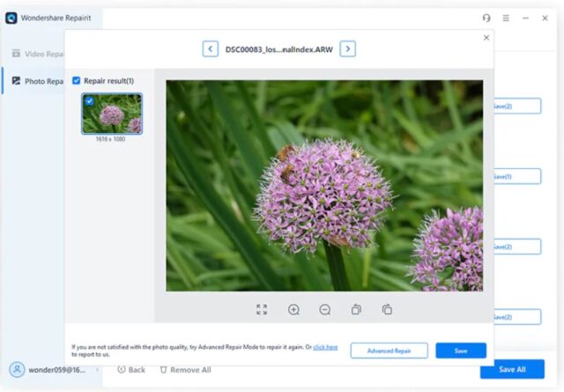Go to the next photo file
564x392 pixels.
(348, 48)
